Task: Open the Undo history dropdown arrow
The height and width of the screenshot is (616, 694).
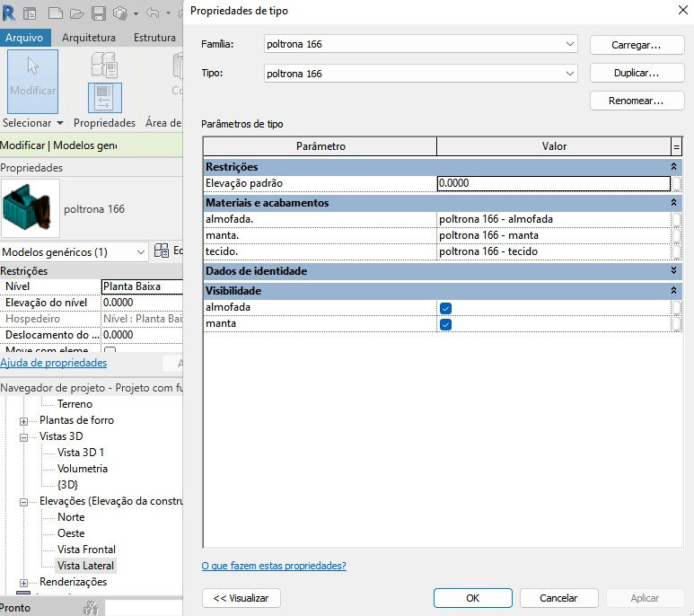Action: click(x=168, y=13)
